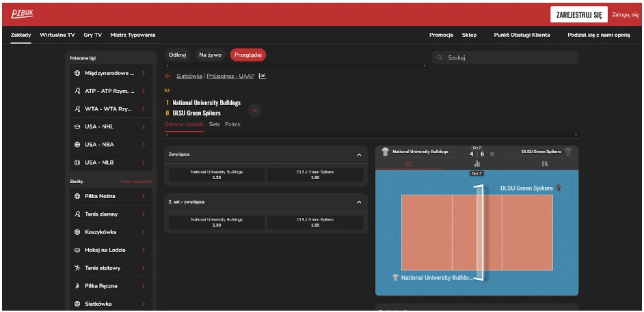This screenshot has width=644, height=312.
Task: Click into the Szukaj search field
Action: pyautogui.click(x=505, y=58)
